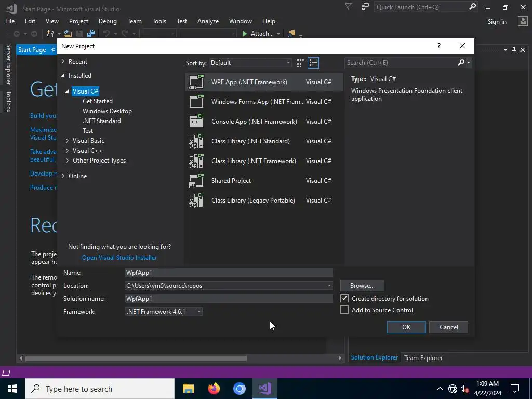Click the Class Library (.NET Framework) icon
Image resolution: width=532 pixels, height=399 pixels.
coord(196,161)
